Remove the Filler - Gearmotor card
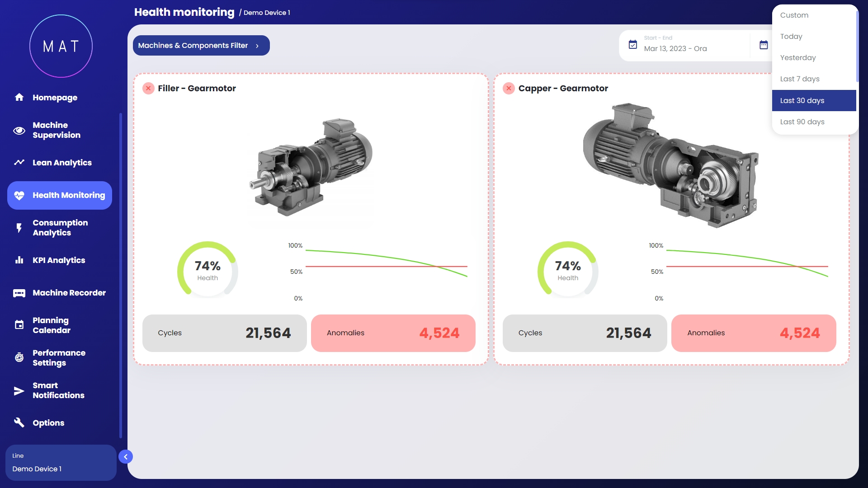The width and height of the screenshot is (868, 488). 148,89
